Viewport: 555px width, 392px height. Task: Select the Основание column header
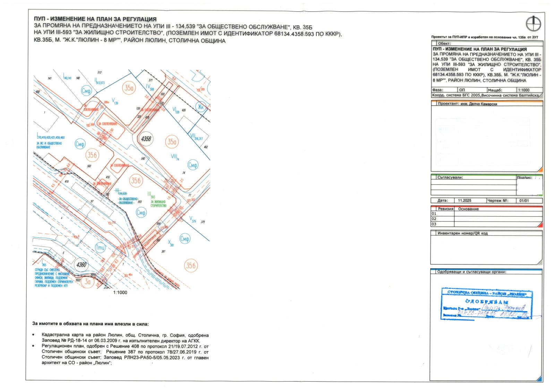click(468, 209)
